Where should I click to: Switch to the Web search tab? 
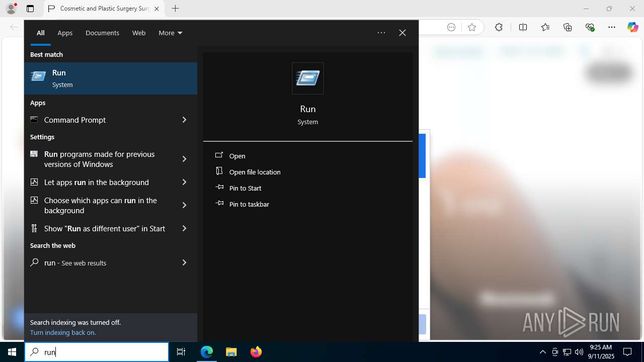point(139,33)
